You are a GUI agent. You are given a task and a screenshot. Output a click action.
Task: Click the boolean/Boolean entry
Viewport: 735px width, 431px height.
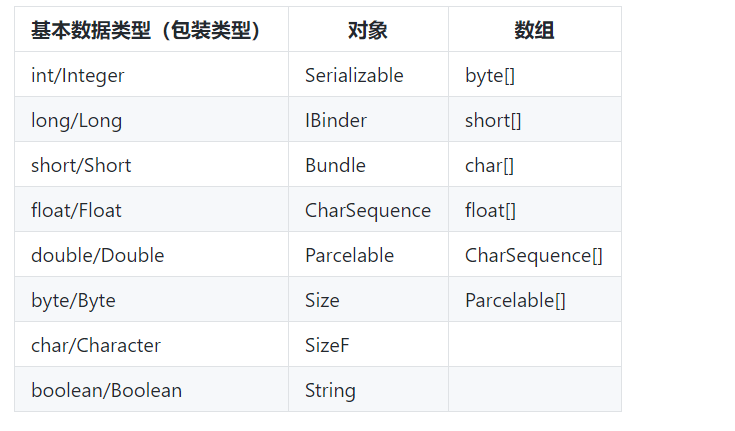[107, 390]
